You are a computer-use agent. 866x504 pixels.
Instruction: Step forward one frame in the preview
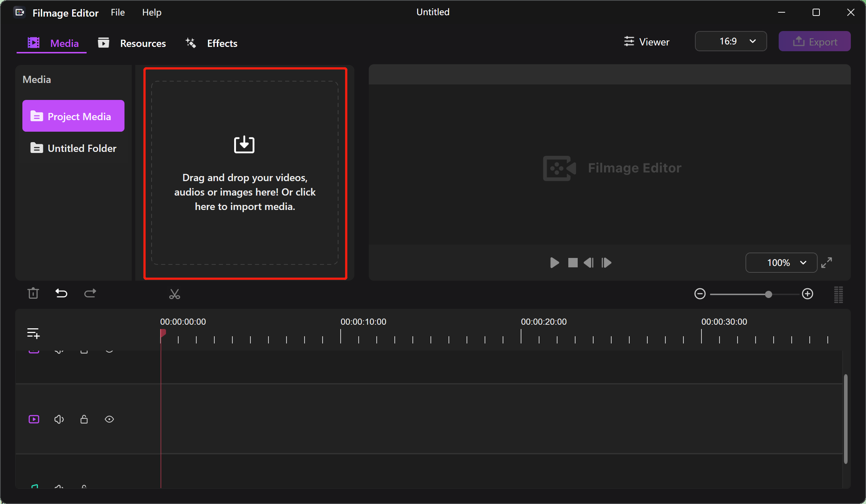[607, 263]
